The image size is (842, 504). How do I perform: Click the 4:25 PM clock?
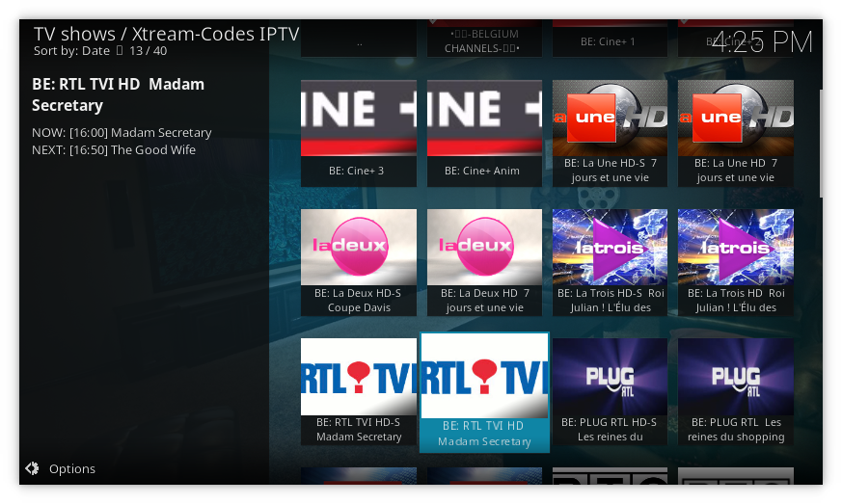pyautogui.click(x=762, y=41)
